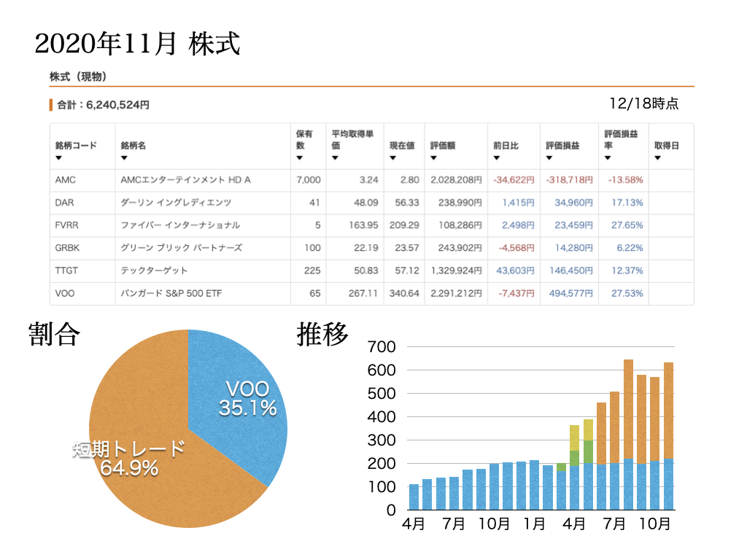Image resolution: width=747 pixels, height=560 pixels.
Task: Select ダーリン イングレディエンツ name
Action: click(x=176, y=203)
